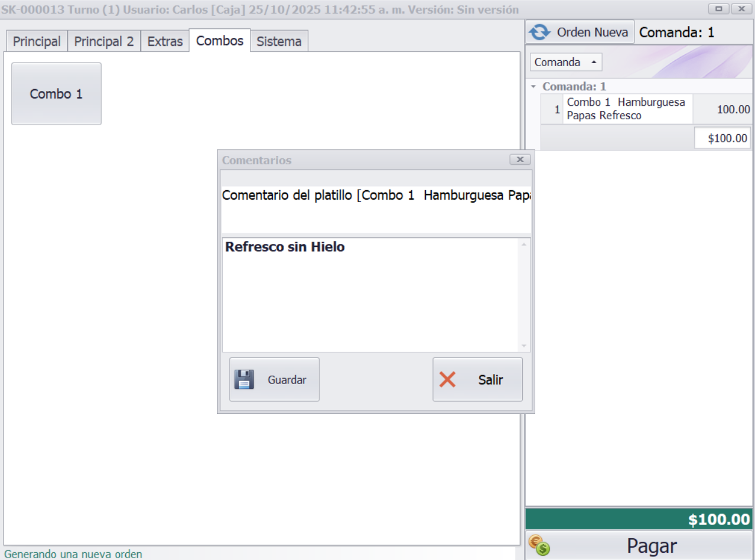The image size is (755, 560).
Task: Click the quantity cell showing 1
Action: (x=556, y=109)
